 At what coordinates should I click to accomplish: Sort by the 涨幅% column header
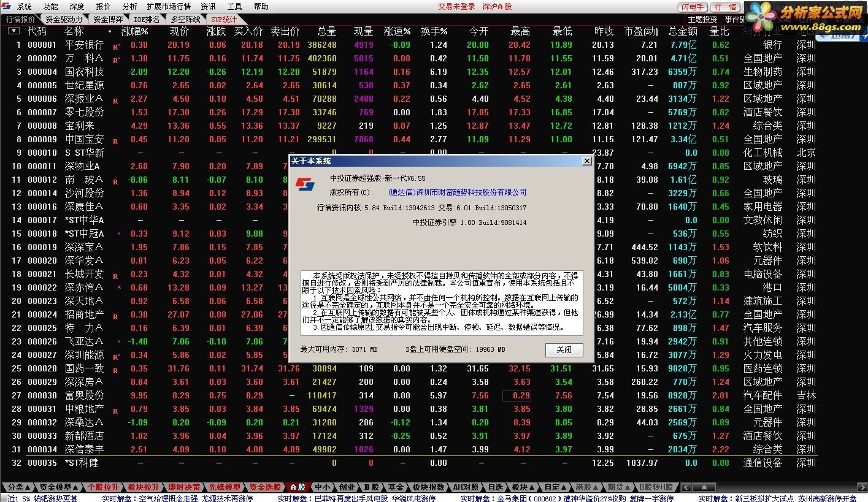point(136,31)
